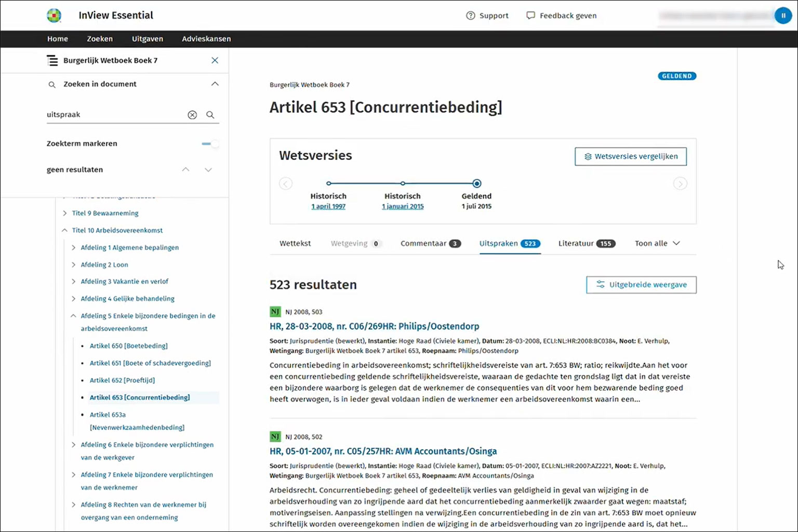This screenshot has width=798, height=532.
Task: Select the 1 april 1997 timeline marker
Action: click(328, 183)
